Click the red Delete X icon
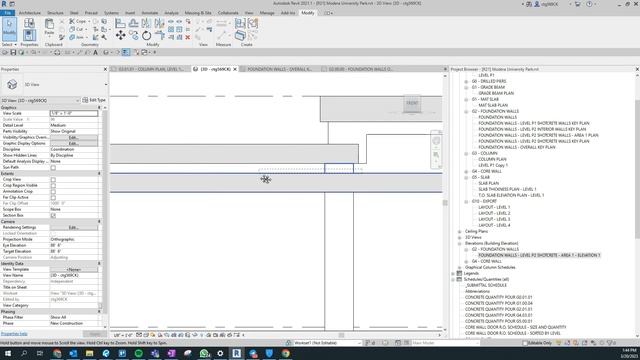The height and width of the screenshot is (360, 640). 188,37
